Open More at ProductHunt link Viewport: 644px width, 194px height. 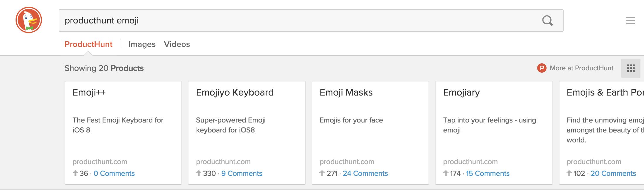[x=581, y=68]
